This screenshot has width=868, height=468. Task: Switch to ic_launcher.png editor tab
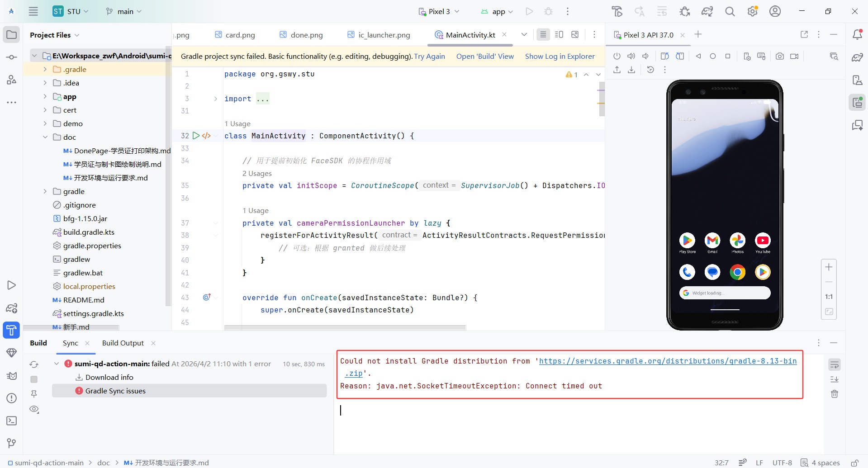pos(379,35)
